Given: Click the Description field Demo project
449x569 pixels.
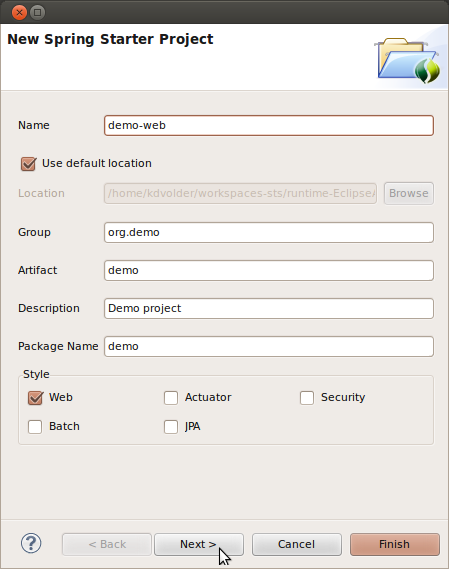Looking at the screenshot, I should point(269,308).
